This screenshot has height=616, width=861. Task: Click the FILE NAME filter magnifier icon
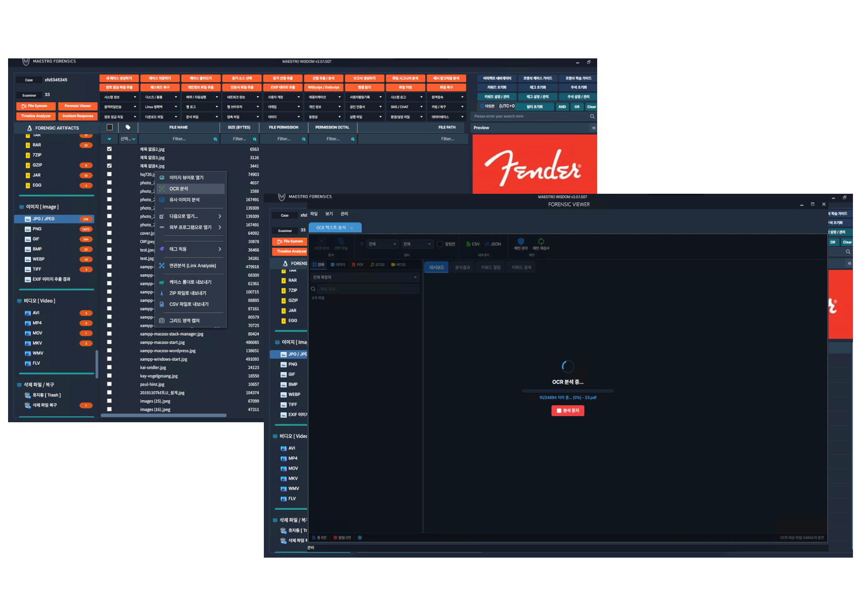tap(216, 139)
